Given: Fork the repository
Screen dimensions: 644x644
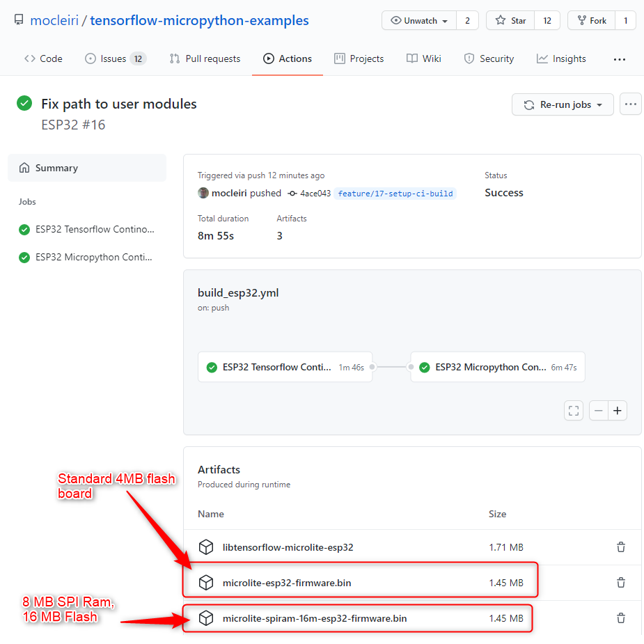Looking at the screenshot, I should tap(591, 20).
